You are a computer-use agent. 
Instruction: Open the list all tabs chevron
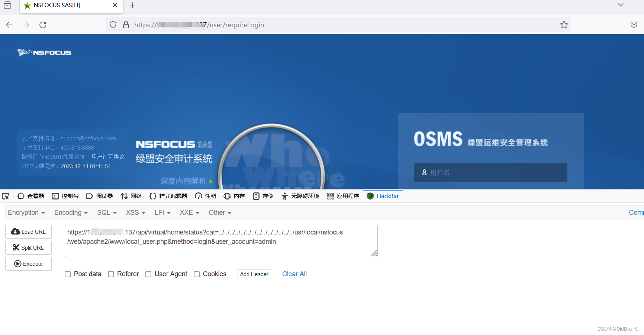(x=620, y=5)
